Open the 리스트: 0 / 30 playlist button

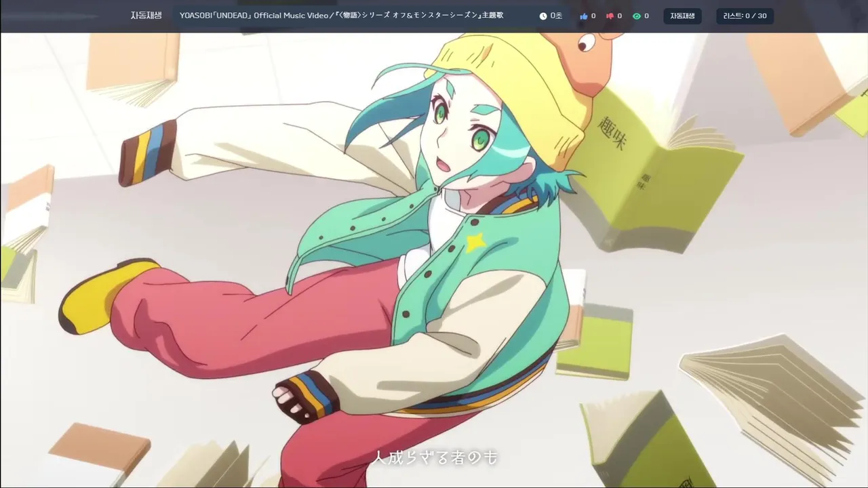(745, 16)
